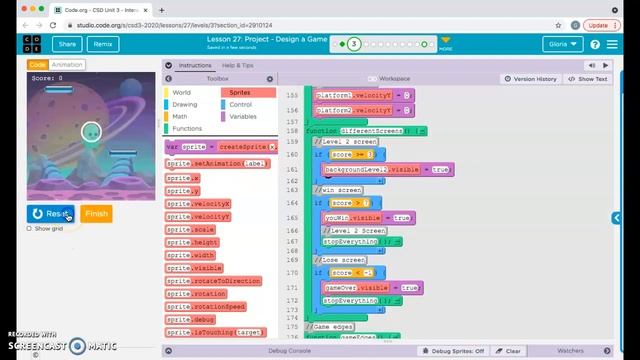This screenshot has width=640, height=360.
Task: Open the Control toolbox category
Action: 240,104
